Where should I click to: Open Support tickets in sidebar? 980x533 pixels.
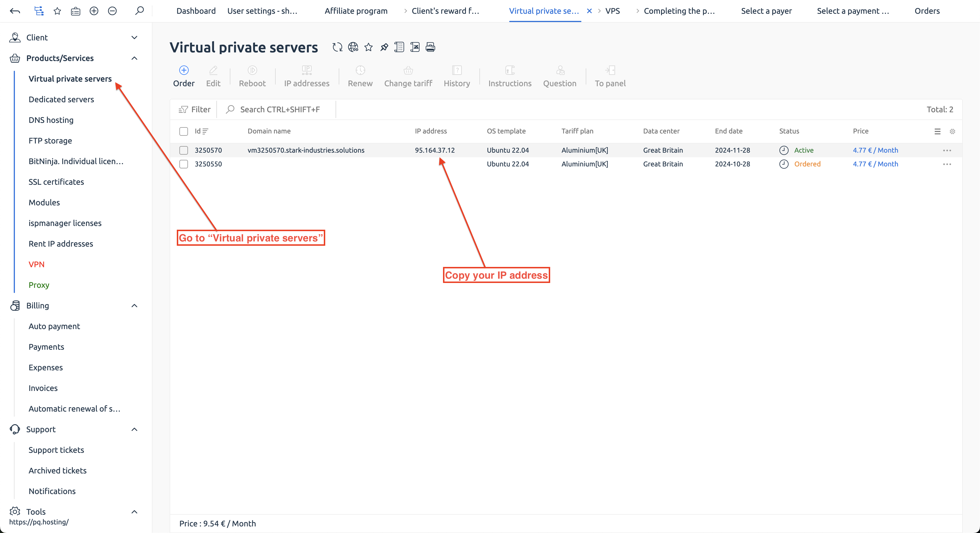56,450
